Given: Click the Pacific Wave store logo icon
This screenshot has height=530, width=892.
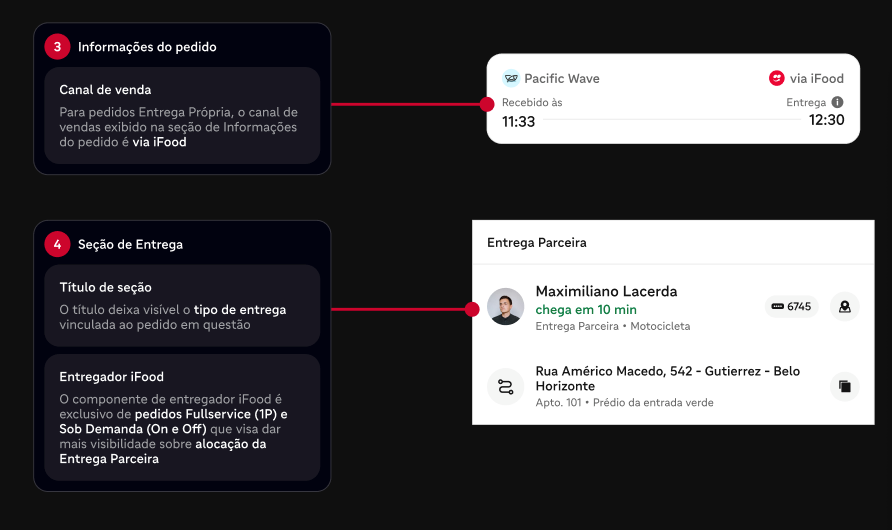Looking at the screenshot, I should click(511, 78).
